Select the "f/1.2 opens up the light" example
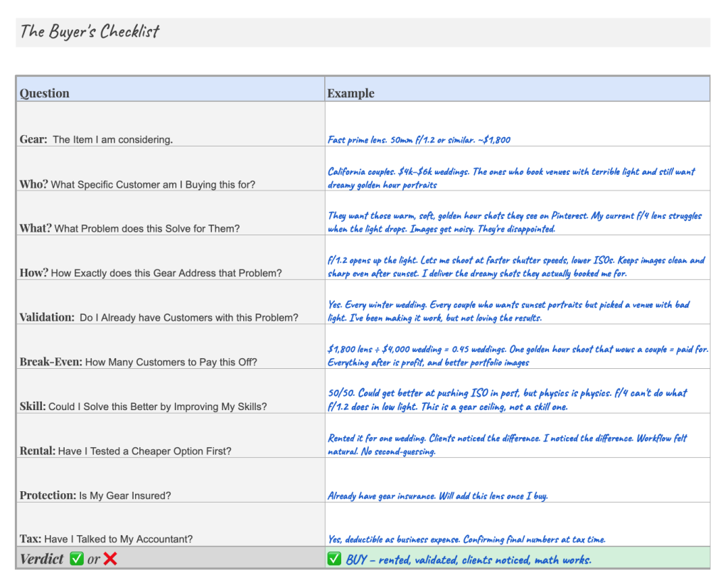This screenshot has width=728, height=585. (x=516, y=267)
